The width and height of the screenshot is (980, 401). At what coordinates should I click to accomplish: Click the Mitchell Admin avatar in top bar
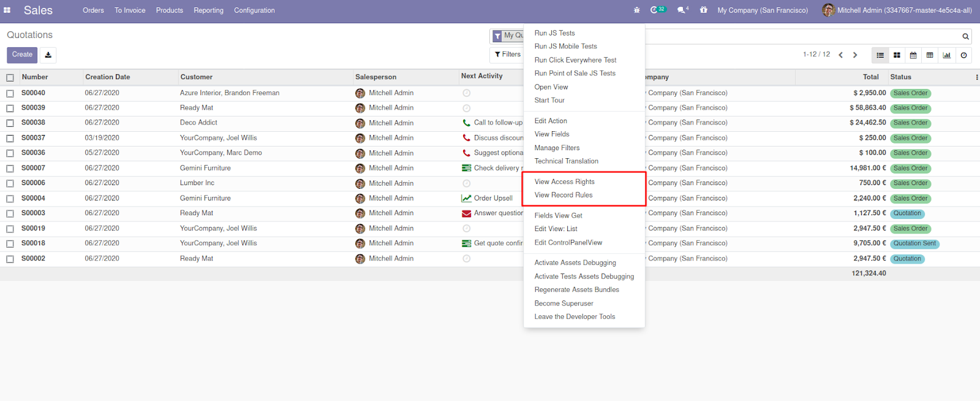click(x=828, y=10)
